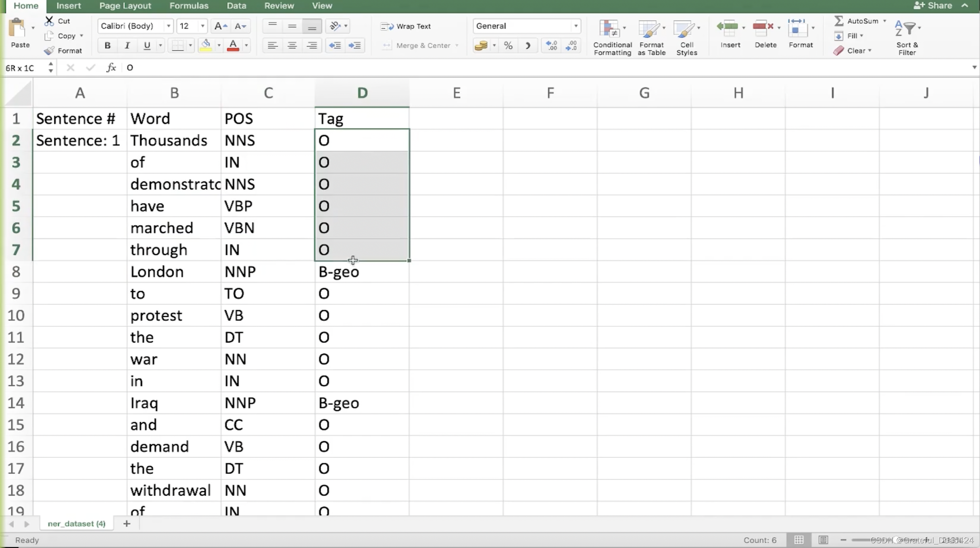Open the Data tab
This screenshot has height=548, width=980.
tap(236, 6)
